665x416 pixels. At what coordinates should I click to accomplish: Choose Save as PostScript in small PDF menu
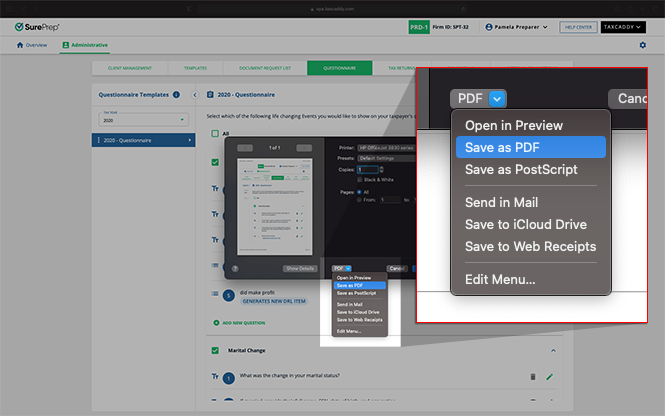[x=360, y=293]
